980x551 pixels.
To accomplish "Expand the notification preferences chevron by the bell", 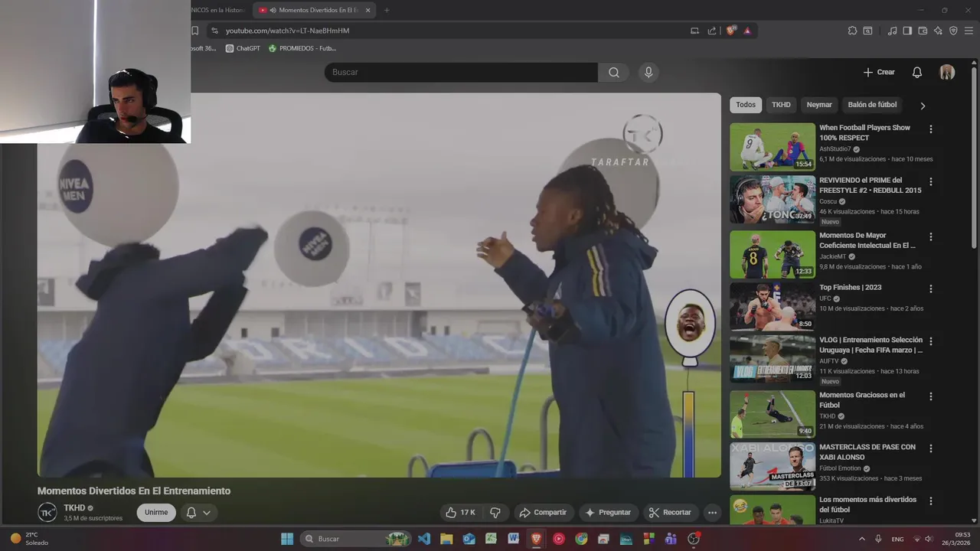I will click(x=207, y=513).
